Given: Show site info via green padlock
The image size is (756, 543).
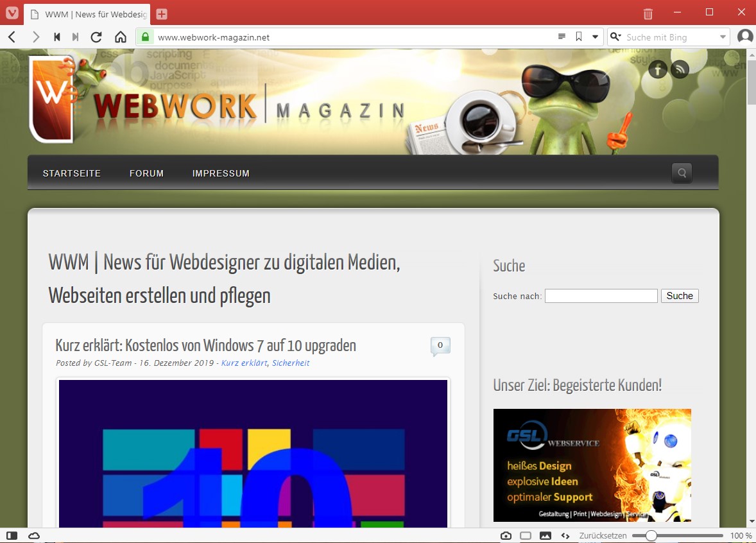Looking at the screenshot, I should 145,37.
